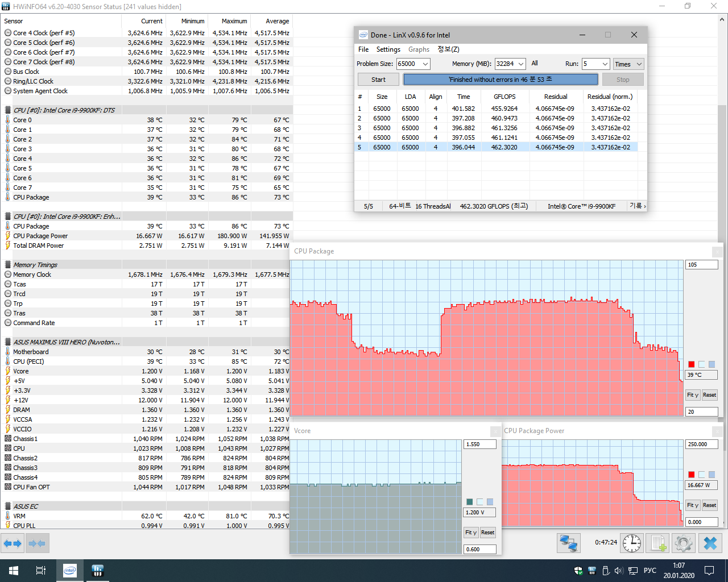This screenshot has width=728, height=582.
Task: Open the HWiNFO remote center network computers icon
Action: [x=568, y=543]
